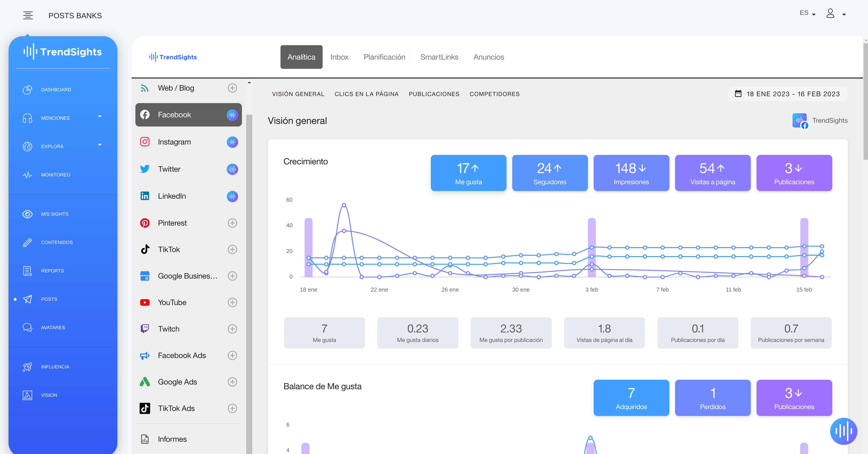The image size is (868, 454).
Task: Add a Google Ads account with plus
Action: coord(232,382)
